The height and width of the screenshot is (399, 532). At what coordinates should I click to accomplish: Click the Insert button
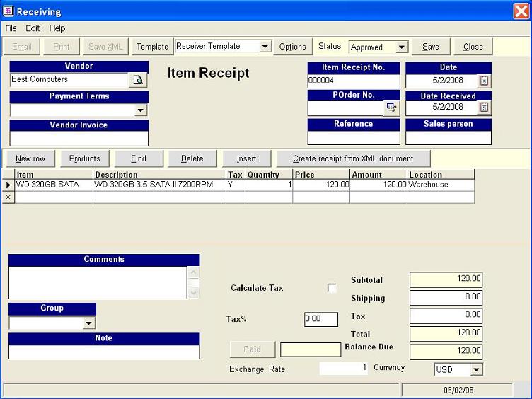click(x=246, y=158)
